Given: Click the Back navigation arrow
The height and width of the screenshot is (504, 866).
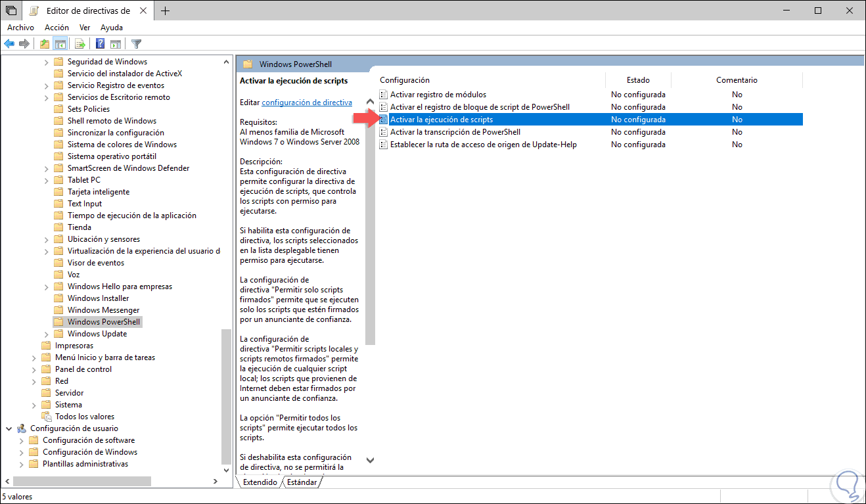Looking at the screenshot, I should point(9,43).
